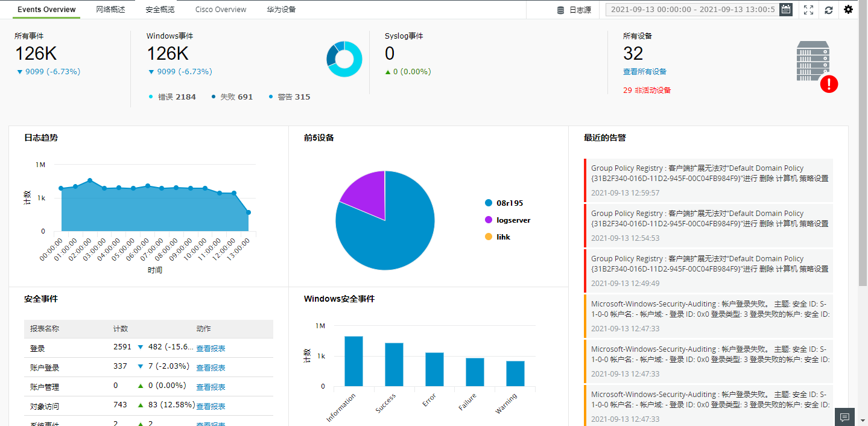Click the 警告 315 legend item
Screen dimensions: 868x426
pyautogui.click(x=289, y=97)
